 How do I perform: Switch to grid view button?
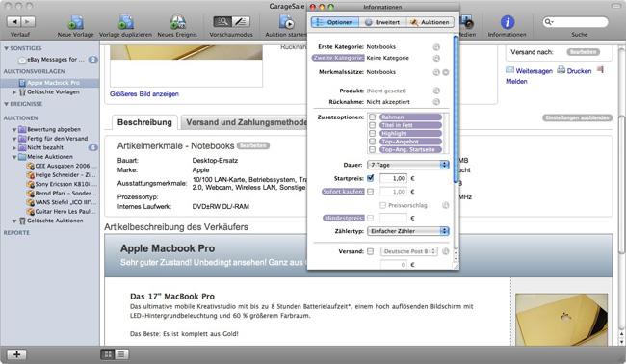click(x=108, y=354)
